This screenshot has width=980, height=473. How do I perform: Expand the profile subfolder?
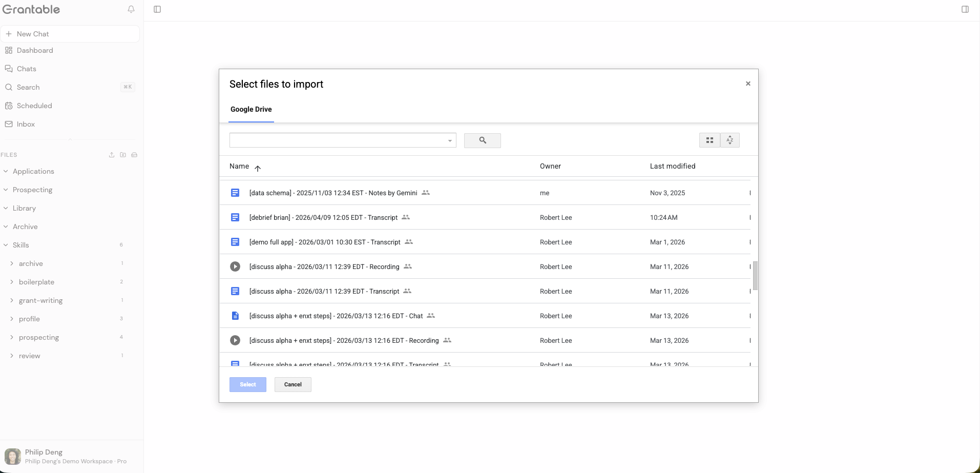tap(12, 319)
